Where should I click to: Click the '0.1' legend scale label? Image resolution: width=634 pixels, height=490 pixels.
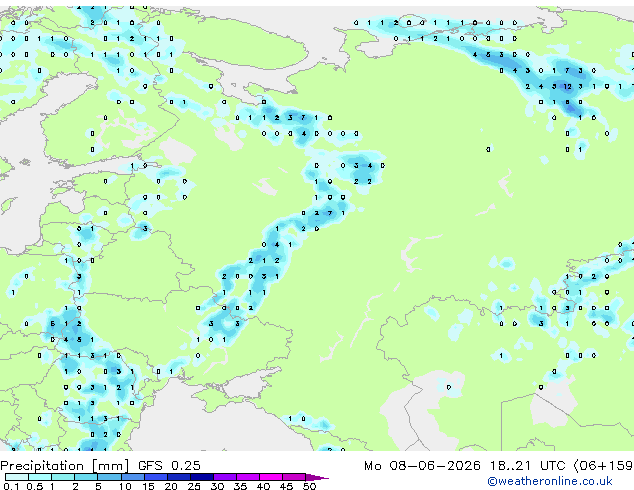click(x=11, y=486)
